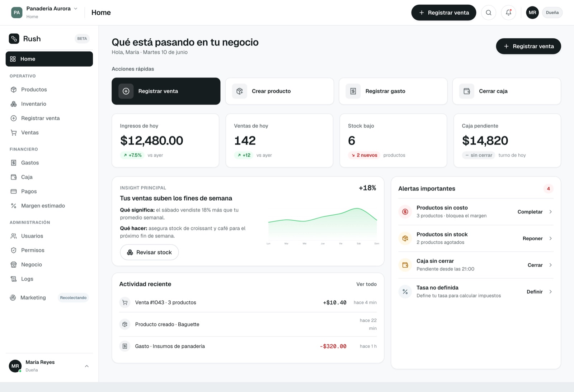The width and height of the screenshot is (574, 392).
Task: Click the alerts count badge 4
Action: point(548,188)
